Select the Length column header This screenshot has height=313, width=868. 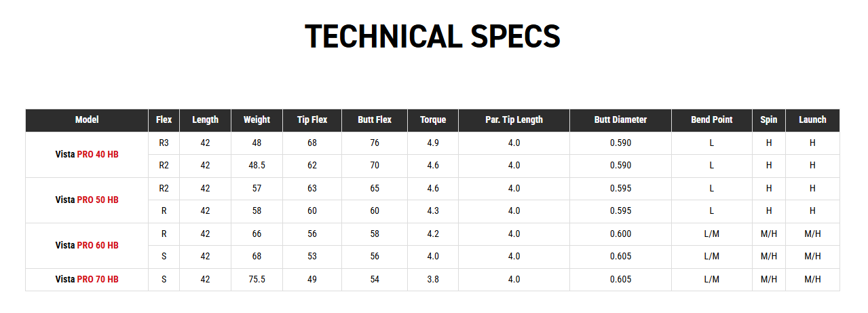coord(205,119)
